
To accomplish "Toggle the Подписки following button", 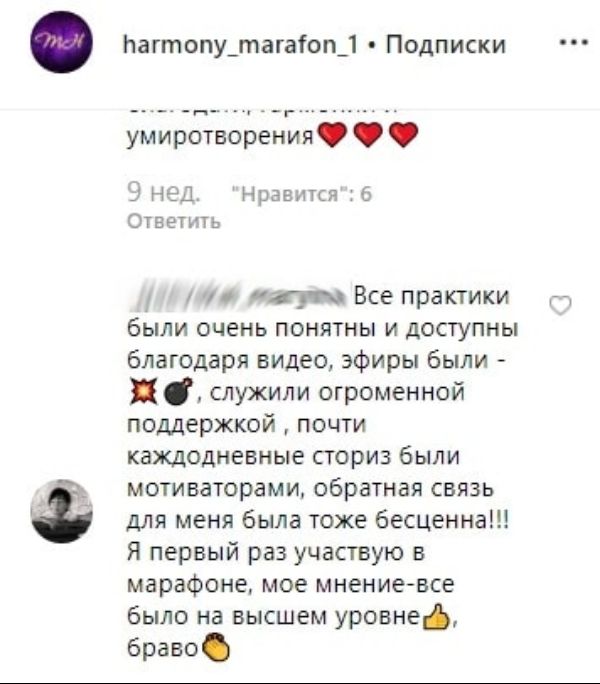I will 445,44.
